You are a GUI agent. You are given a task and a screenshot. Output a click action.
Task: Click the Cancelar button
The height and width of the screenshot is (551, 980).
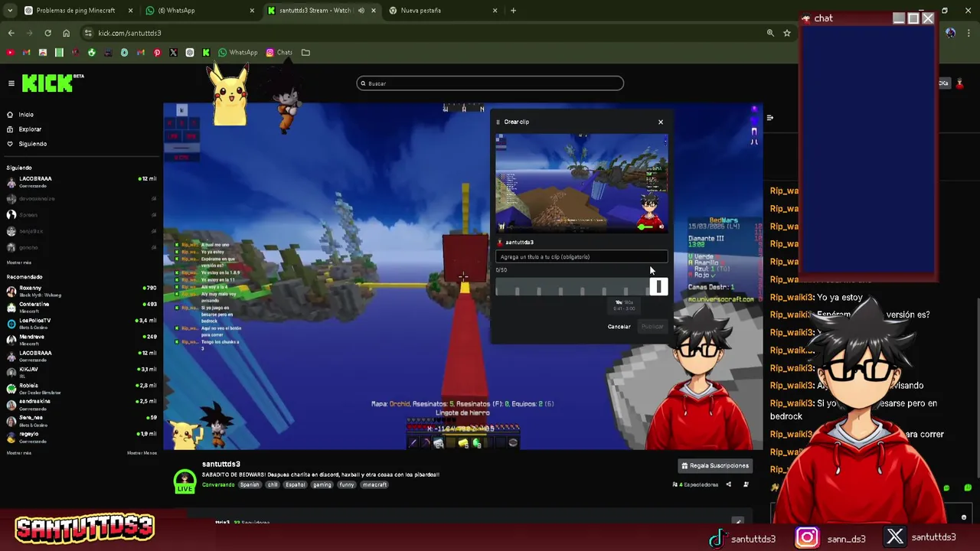tap(619, 327)
